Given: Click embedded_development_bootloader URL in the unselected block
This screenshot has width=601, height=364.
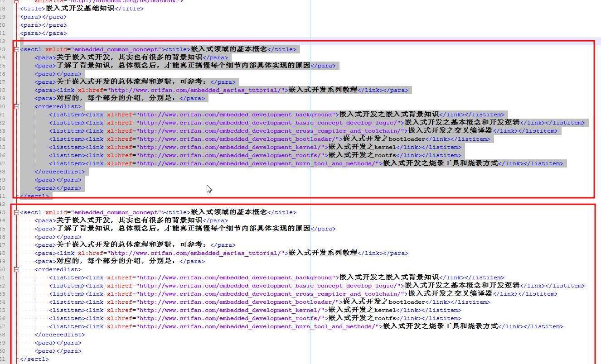Looking at the screenshot, I should tap(239, 302).
